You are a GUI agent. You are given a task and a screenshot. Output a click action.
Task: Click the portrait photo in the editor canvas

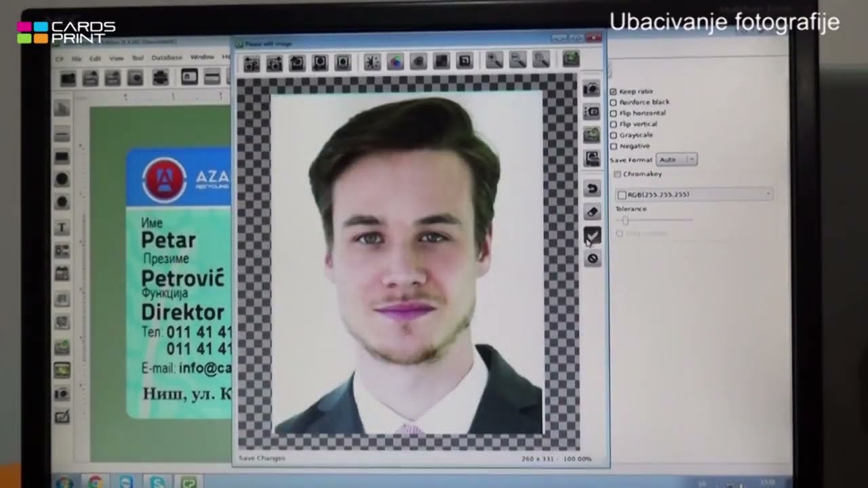pos(407,262)
